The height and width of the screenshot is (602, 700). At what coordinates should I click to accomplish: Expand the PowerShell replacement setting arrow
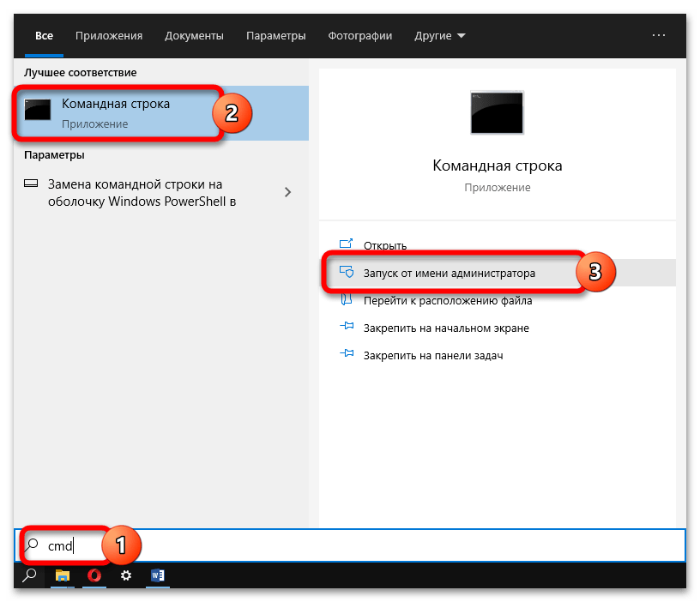tap(287, 193)
